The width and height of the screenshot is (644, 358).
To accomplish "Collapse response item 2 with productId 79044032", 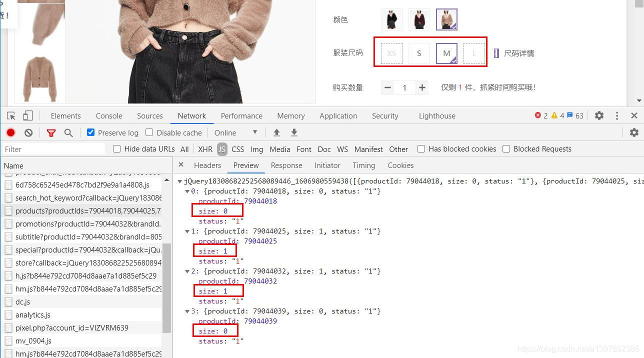I will click(x=187, y=271).
